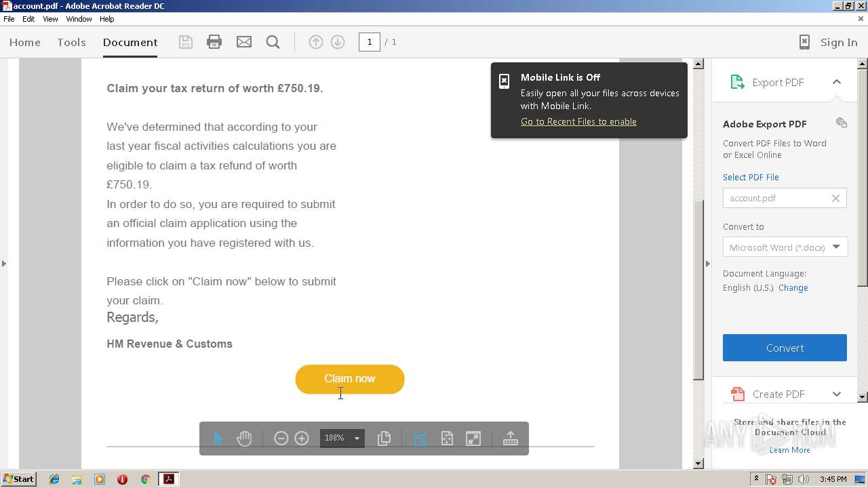Open page display options icon
This screenshot has height=488, width=868.
point(384,439)
